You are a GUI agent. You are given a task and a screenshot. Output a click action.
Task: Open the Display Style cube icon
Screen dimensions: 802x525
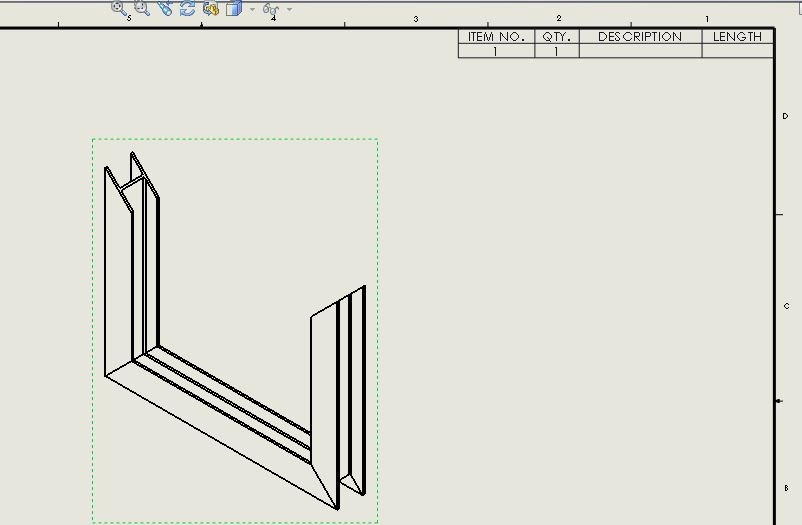[234, 8]
